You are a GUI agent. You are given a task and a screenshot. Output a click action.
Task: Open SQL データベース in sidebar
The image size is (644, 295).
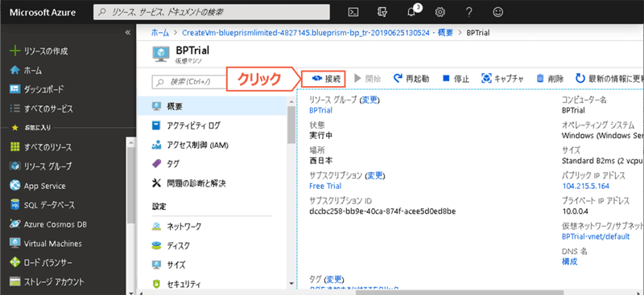(43, 205)
